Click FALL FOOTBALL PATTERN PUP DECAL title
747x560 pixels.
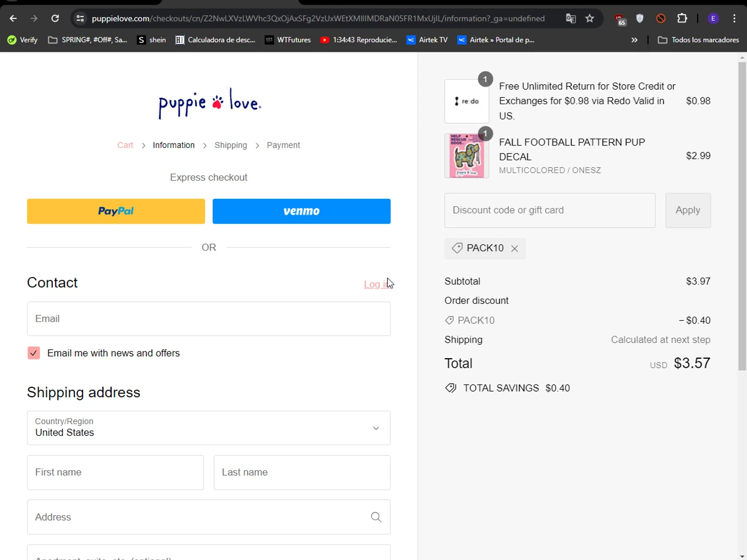coord(572,149)
